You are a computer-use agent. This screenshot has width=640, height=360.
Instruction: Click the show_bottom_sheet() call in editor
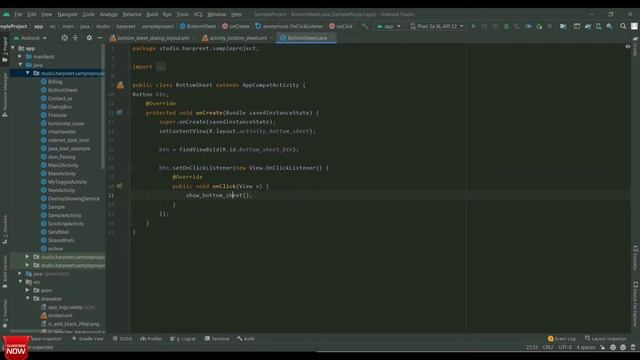[218, 195]
